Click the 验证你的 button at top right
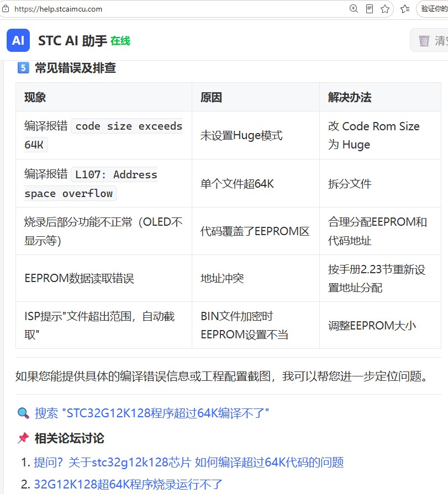 [x=433, y=9]
